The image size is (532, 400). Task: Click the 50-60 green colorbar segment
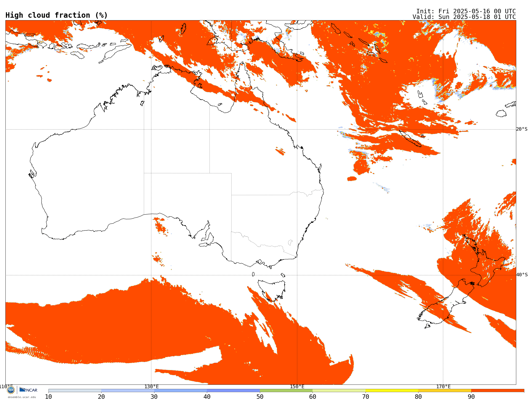coord(286,391)
